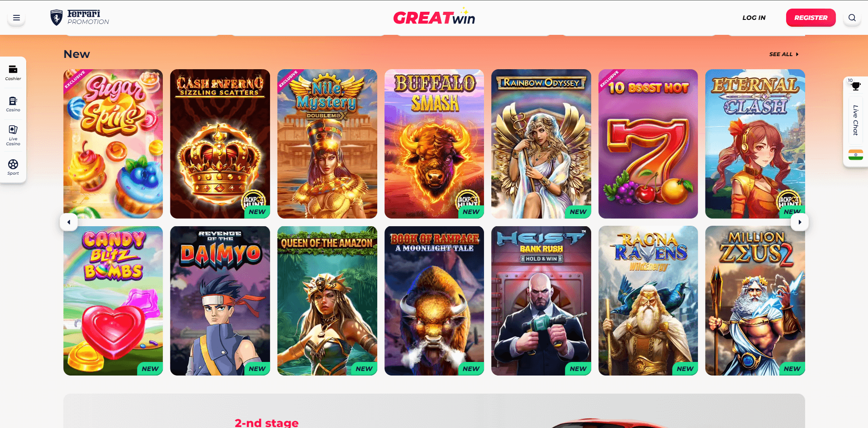868x428 pixels.
Task: Open the Million Zeus 2 game
Action: tap(755, 301)
